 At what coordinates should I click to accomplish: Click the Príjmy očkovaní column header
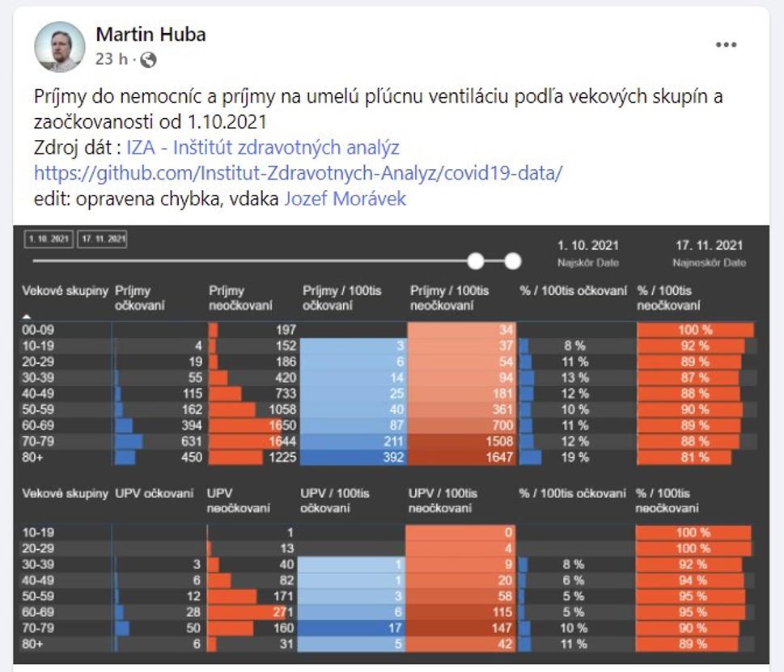click(x=139, y=298)
